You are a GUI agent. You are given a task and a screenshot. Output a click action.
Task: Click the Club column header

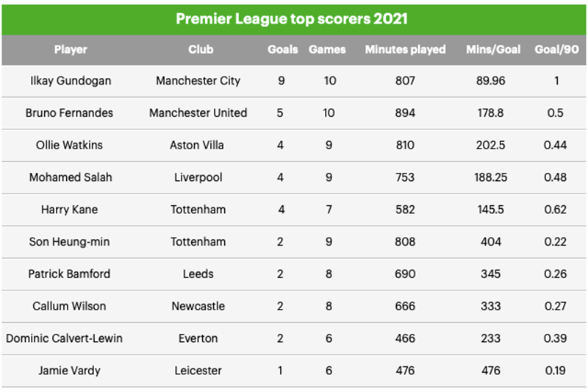[x=201, y=49]
